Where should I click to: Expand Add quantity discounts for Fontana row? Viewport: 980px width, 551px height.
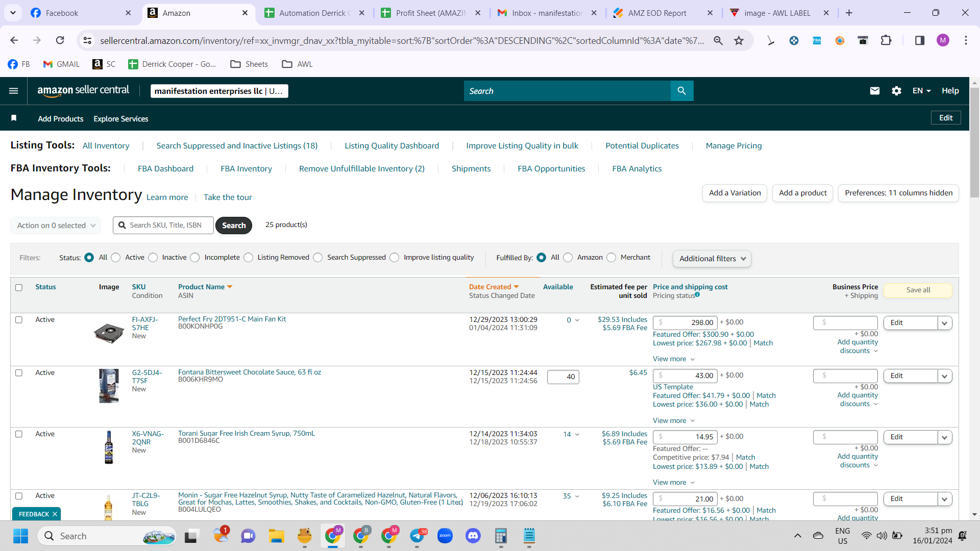pos(857,399)
